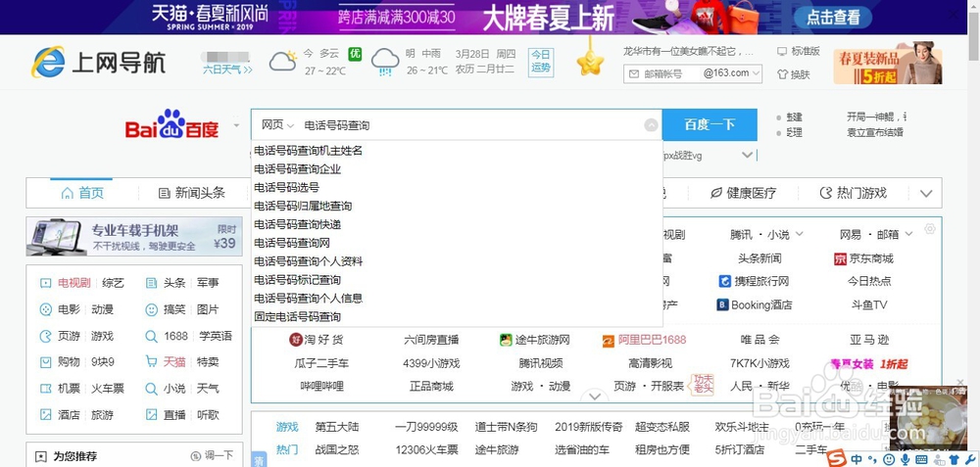Switch to the 首页 tab
Screen dimensions: 980x467
[82, 193]
